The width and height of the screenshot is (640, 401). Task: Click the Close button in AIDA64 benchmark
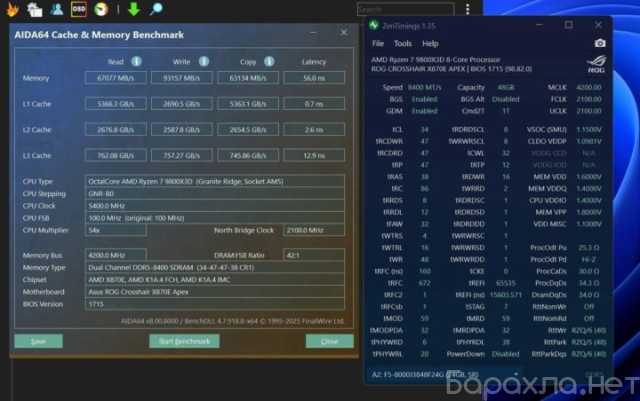click(x=329, y=341)
